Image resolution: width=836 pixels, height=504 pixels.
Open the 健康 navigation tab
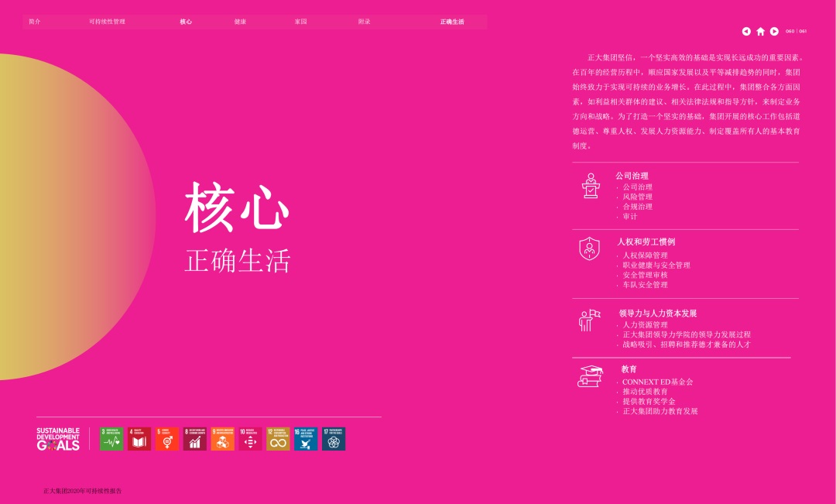pyautogui.click(x=240, y=22)
